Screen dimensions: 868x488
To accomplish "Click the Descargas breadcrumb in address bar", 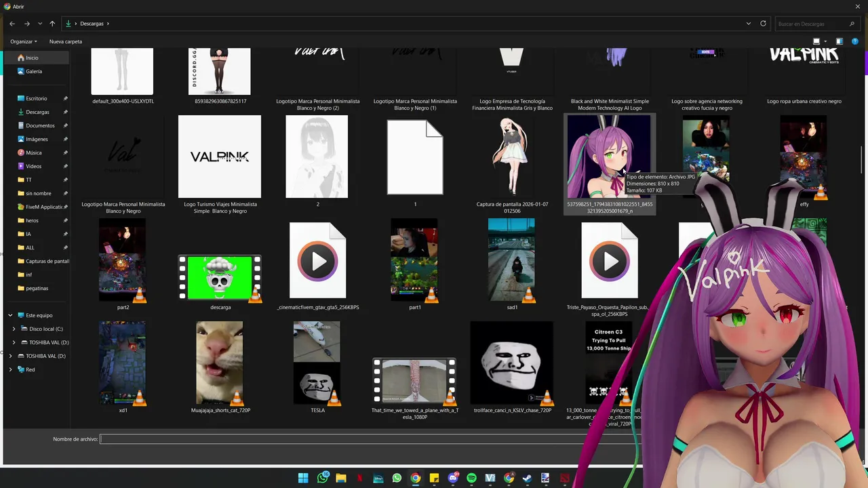I will pos(92,24).
